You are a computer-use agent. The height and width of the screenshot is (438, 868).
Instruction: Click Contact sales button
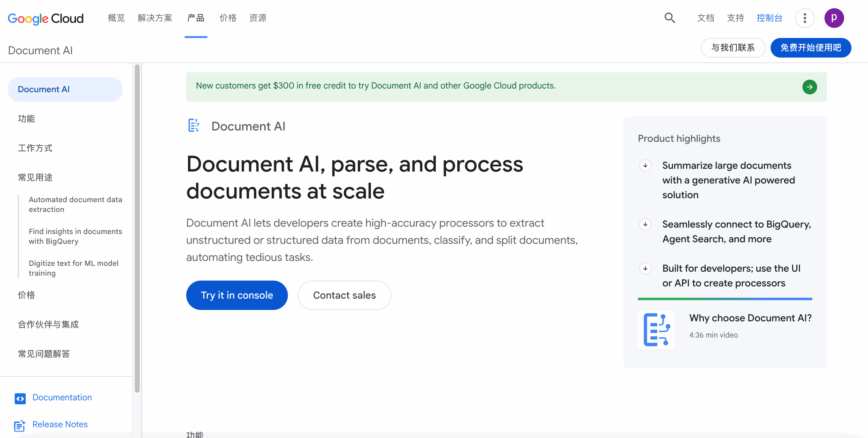tap(344, 295)
